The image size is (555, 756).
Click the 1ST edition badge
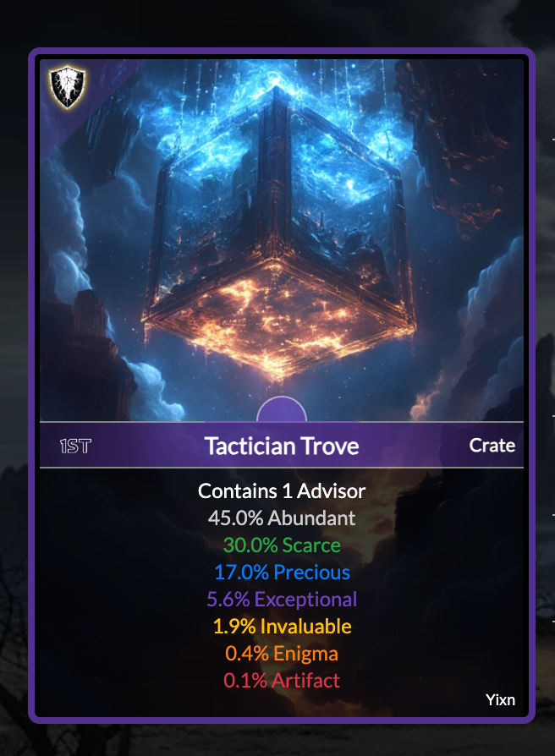[x=75, y=446]
